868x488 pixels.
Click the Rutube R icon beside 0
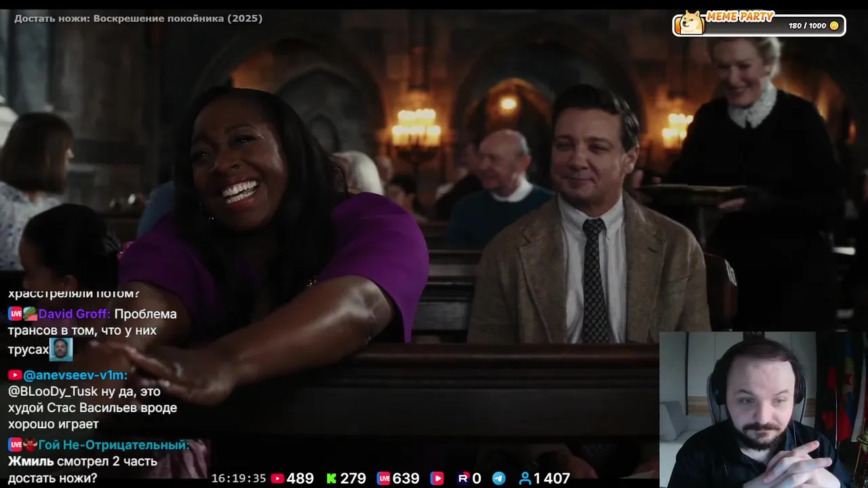(463, 479)
